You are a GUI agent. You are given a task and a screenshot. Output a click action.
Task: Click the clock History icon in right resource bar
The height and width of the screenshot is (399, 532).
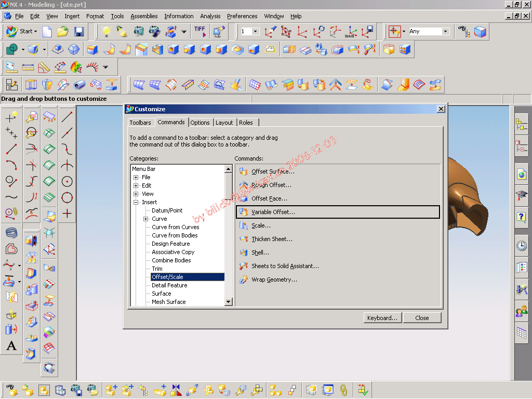[x=522, y=245]
